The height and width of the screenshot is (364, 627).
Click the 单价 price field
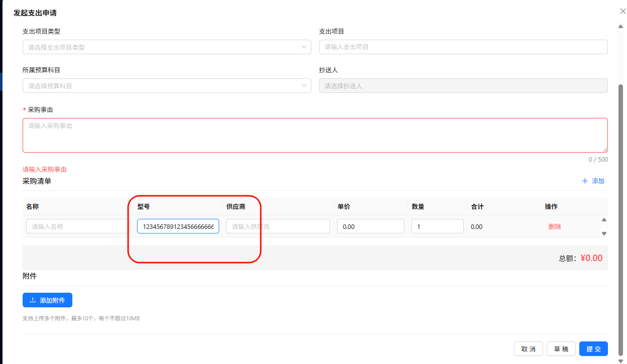point(370,226)
